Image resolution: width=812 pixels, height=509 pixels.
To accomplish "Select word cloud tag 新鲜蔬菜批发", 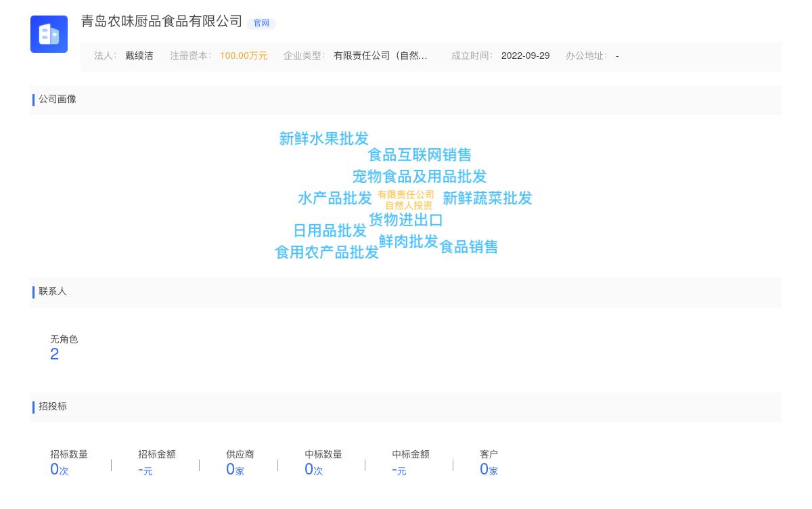I will [487, 198].
